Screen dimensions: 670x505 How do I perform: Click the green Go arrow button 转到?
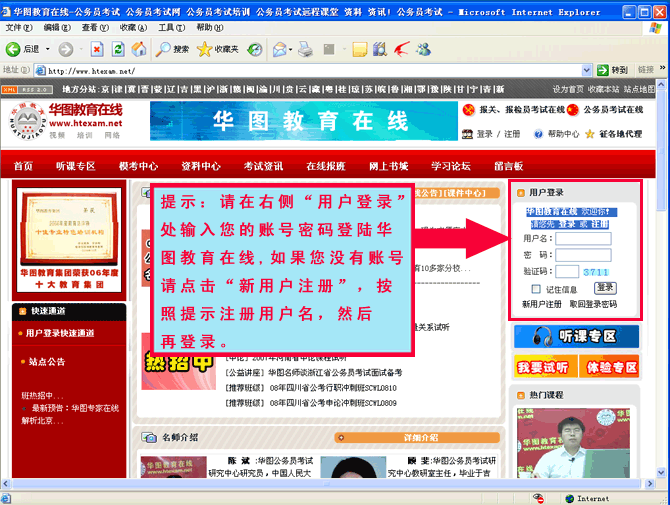pos(613,70)
